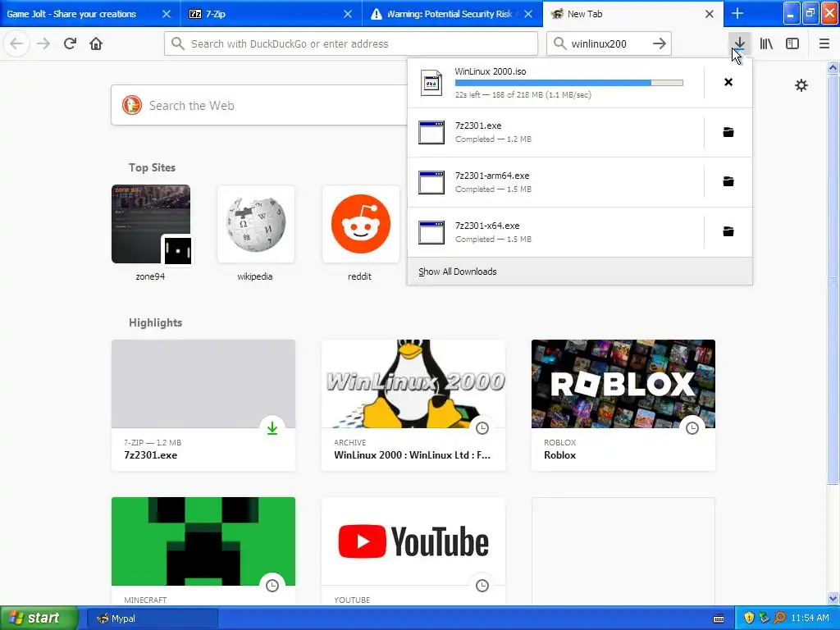Click the magnifier icon in system tray
Screen dimensions: 840x630
[x=779, y=618]
